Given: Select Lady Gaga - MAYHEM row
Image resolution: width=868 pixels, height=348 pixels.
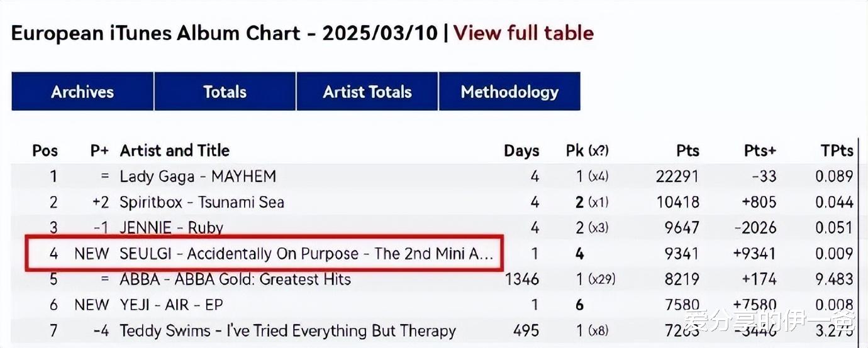Looking at the screenshot, I should pyautogui.click(x=198, y=177).
